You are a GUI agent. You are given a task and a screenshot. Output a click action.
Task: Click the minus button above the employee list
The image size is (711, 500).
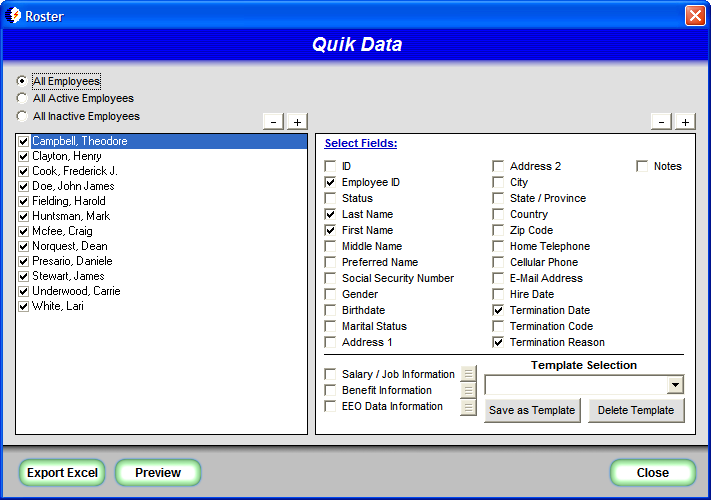point(273,121)
